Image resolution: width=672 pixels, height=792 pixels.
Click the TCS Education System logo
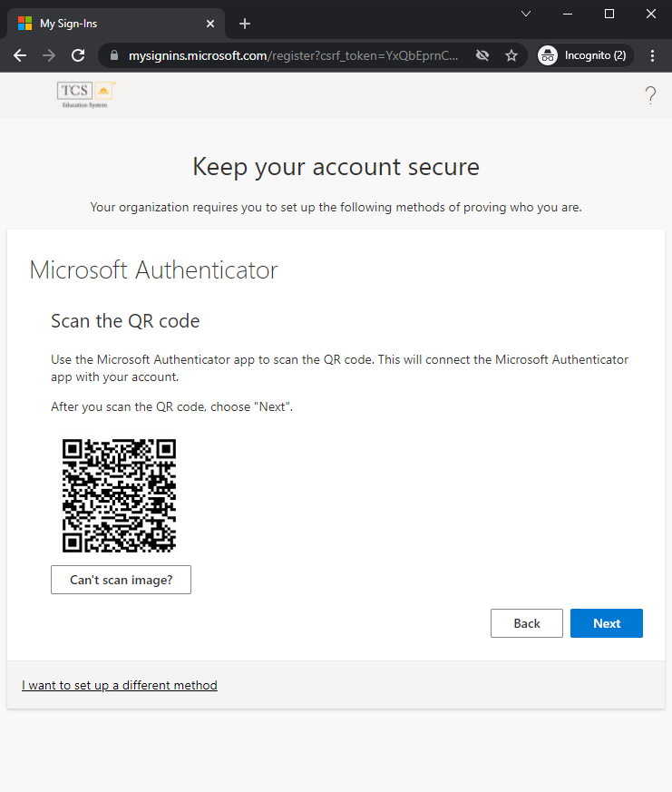coord(85,94)
